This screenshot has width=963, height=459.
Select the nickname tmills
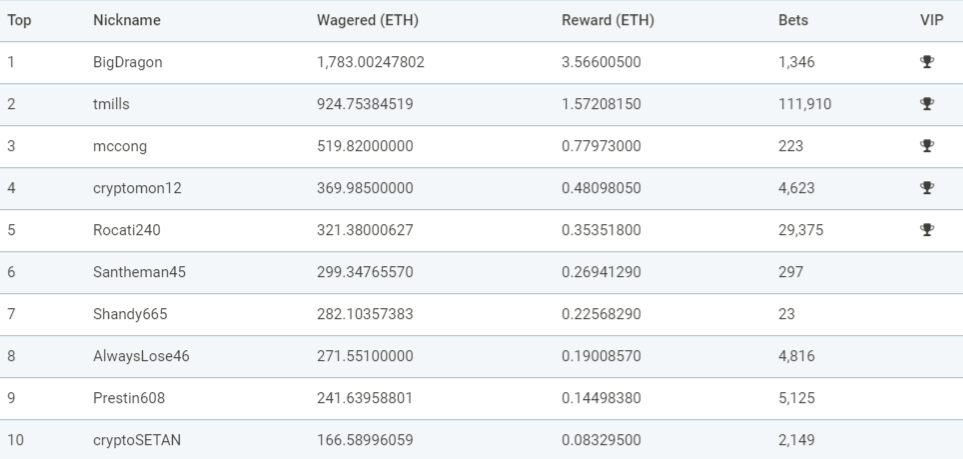[111, 104]
